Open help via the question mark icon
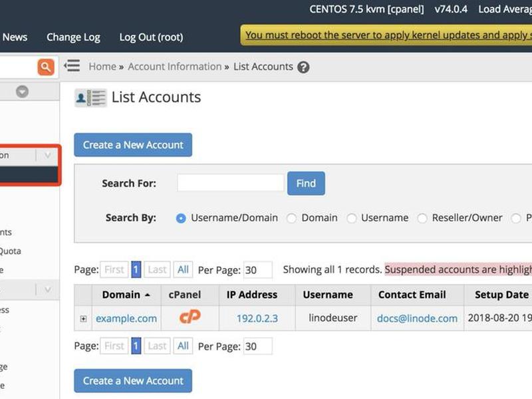 [303, 67]
